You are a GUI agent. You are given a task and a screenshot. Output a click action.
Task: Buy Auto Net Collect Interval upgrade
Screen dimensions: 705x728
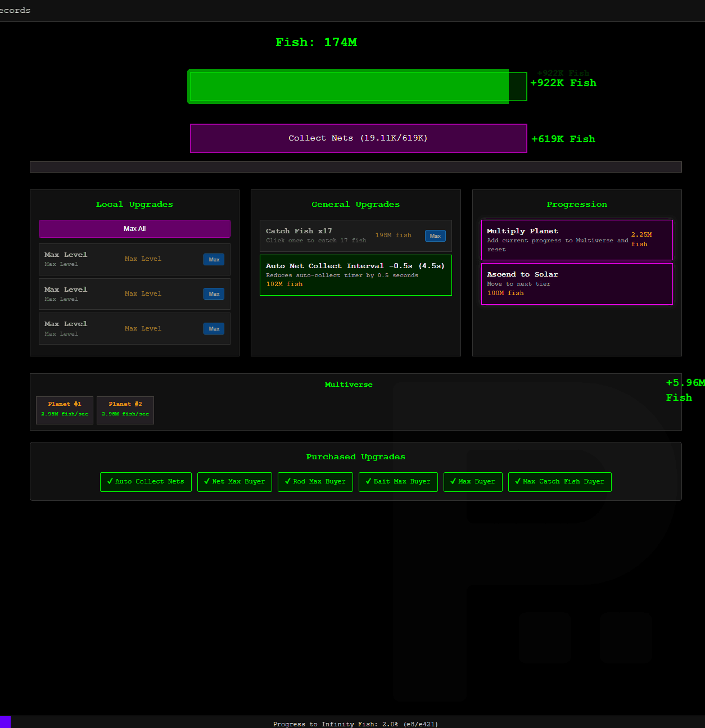[356, 275]
